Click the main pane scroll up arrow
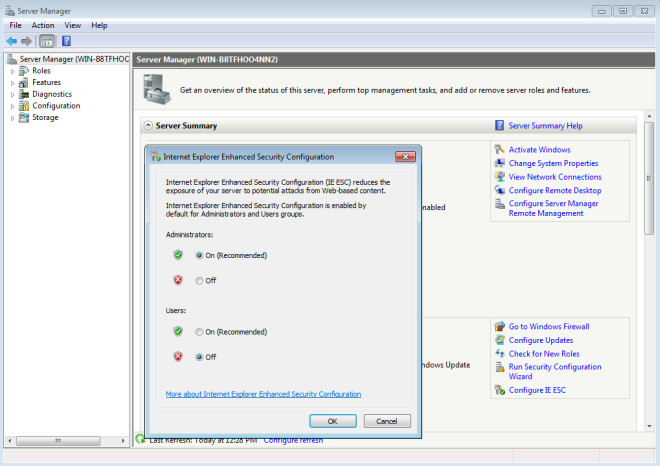The height and width of the screenshot is (466, 660). pyautogui.click(x=649, y=116)
